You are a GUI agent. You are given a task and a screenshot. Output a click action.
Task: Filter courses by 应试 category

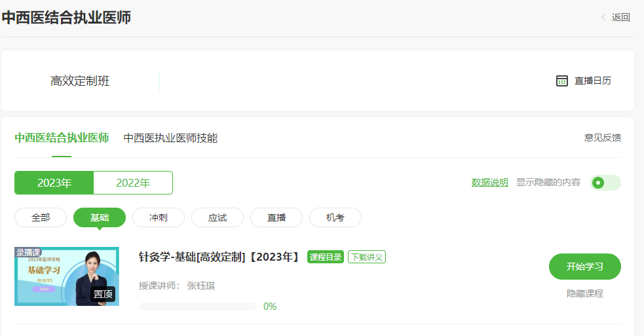coord(218,217)
